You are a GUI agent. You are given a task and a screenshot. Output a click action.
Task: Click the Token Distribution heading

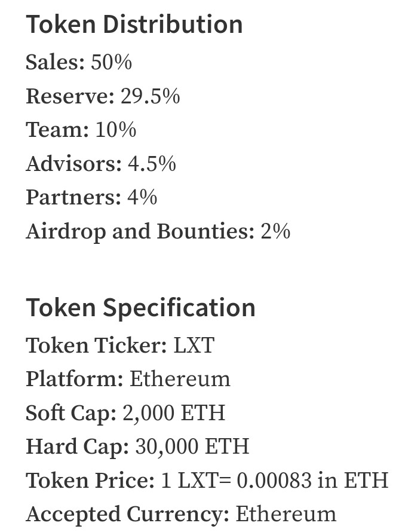pyautogui.click(x=134, y=25)
